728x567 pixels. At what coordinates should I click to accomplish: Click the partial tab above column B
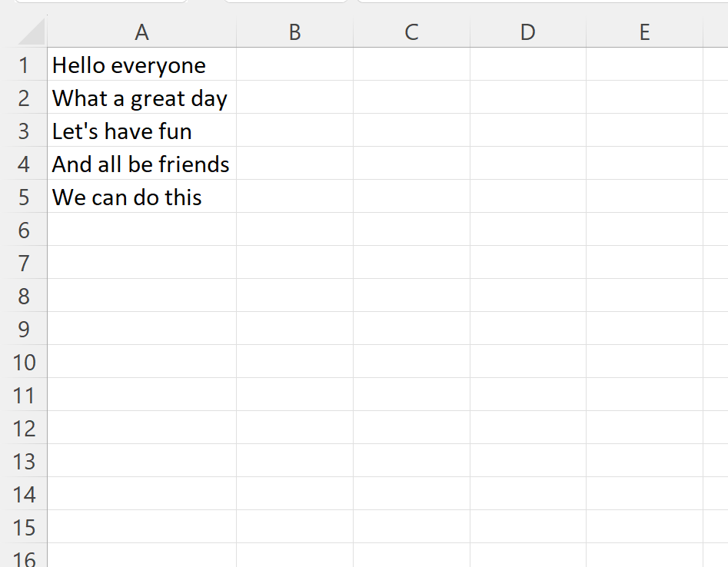(284, 2)
